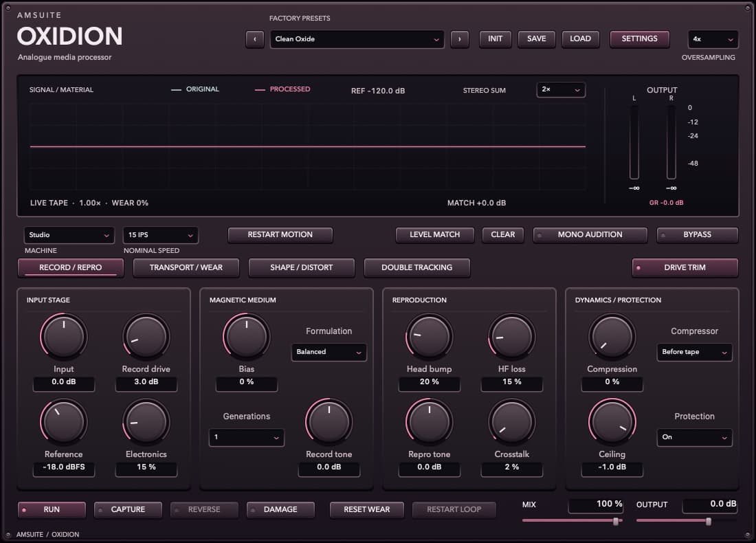Click the Bias 0 % value field
Image resolution: width=756 pixels, height=543 pixels.
(246, 382)
